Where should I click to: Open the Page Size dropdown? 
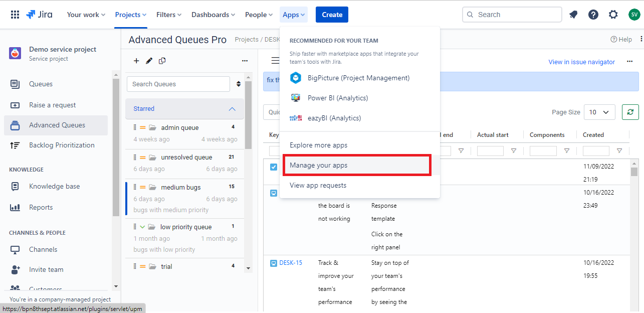599,112
